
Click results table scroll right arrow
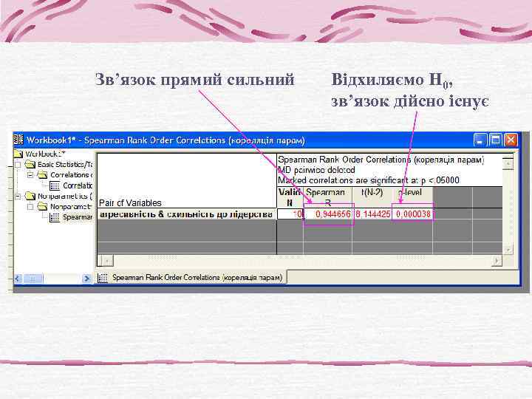coord(497,261)
